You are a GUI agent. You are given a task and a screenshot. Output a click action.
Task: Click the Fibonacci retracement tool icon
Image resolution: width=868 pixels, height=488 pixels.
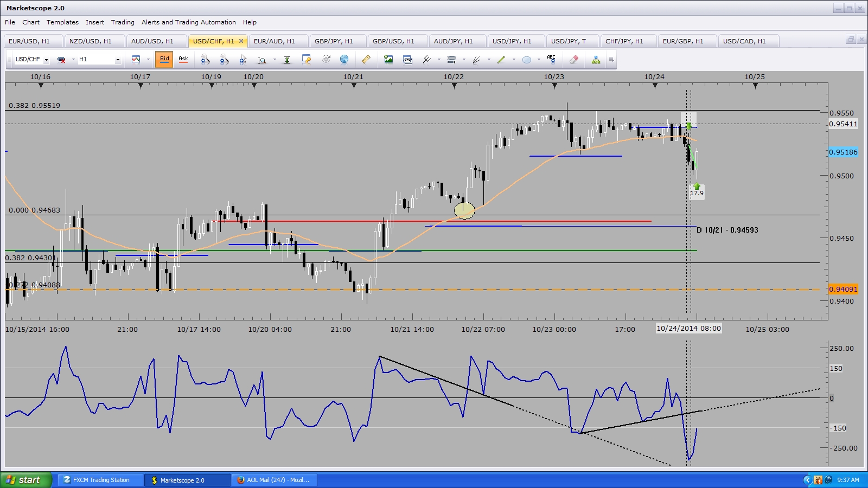click(451, 60)
